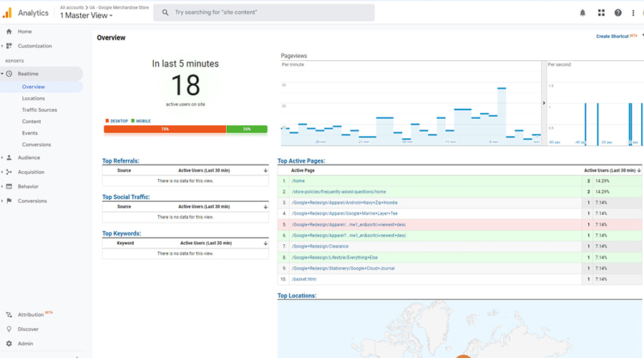Open the help question mark icon
Viewport: 644px width, 358px height.
click(618, 13)
